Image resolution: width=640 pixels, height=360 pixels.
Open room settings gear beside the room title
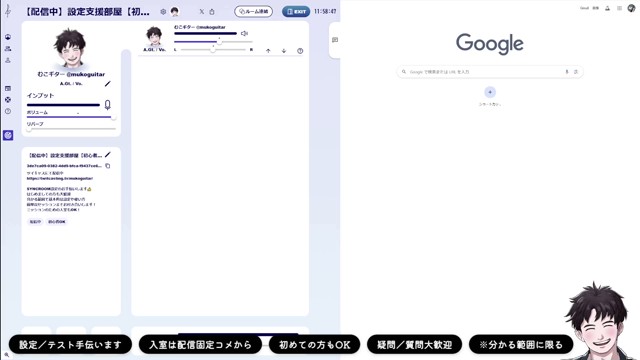coord(163,12)
